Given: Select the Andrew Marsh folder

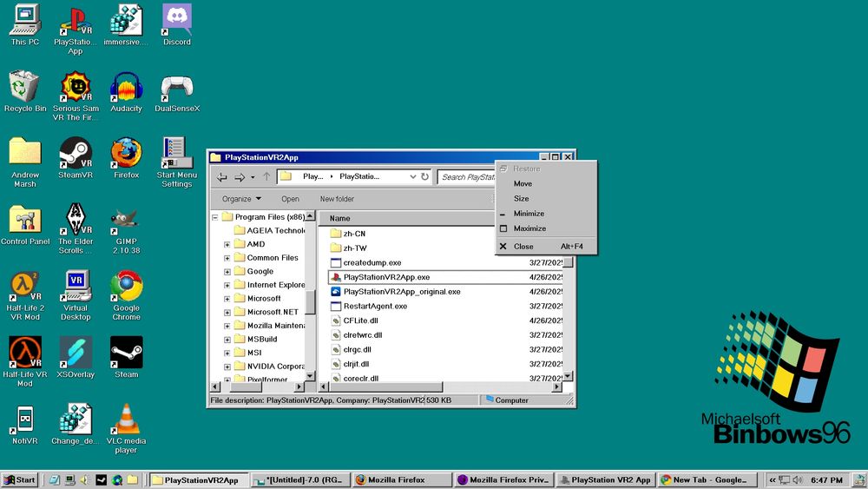Looking at the screenshot, I should click(x=25, y=162).
